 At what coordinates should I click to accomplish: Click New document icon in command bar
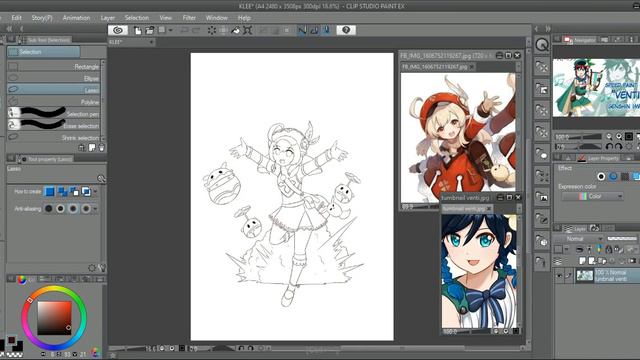coord(138,30)
